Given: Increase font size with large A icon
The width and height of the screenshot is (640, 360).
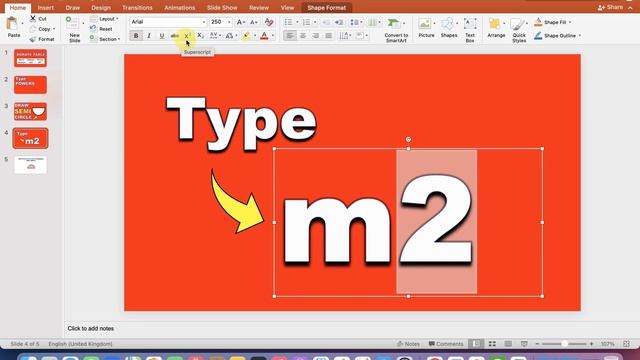Looking at the screenshot, I should [241, 22].
